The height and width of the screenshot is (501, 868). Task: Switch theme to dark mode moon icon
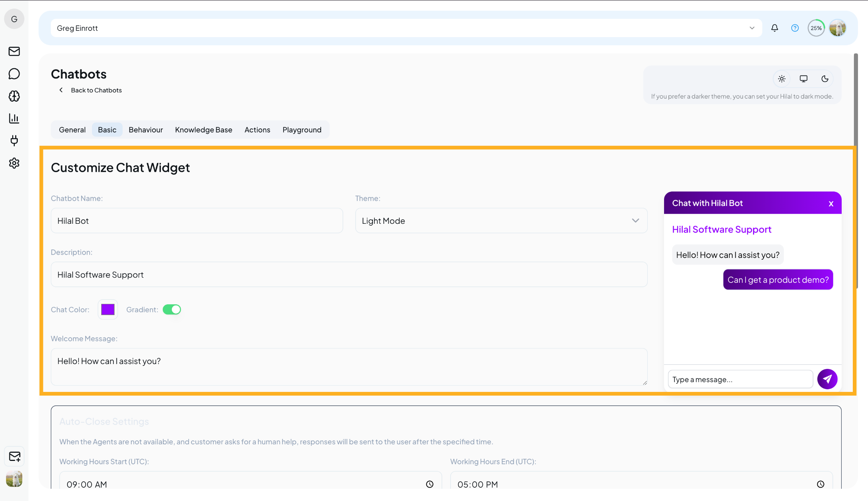point(825,78)
